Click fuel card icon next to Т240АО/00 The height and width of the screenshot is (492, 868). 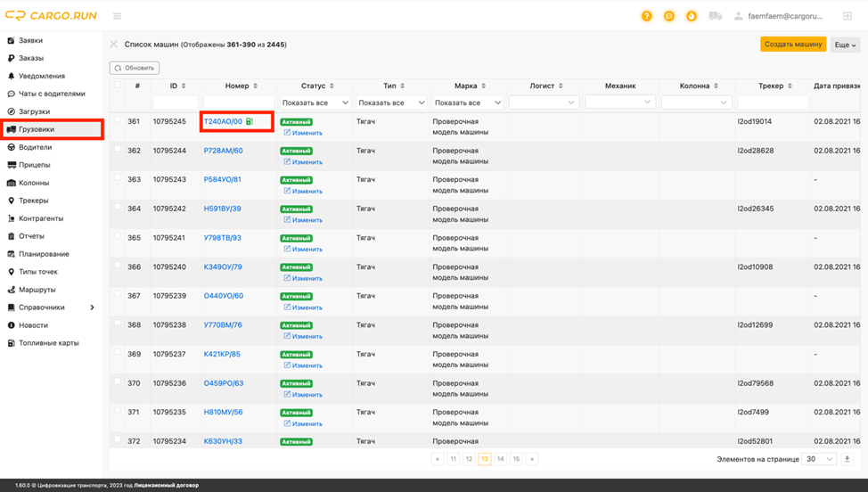pyautogui.click(x=250, y=121)
